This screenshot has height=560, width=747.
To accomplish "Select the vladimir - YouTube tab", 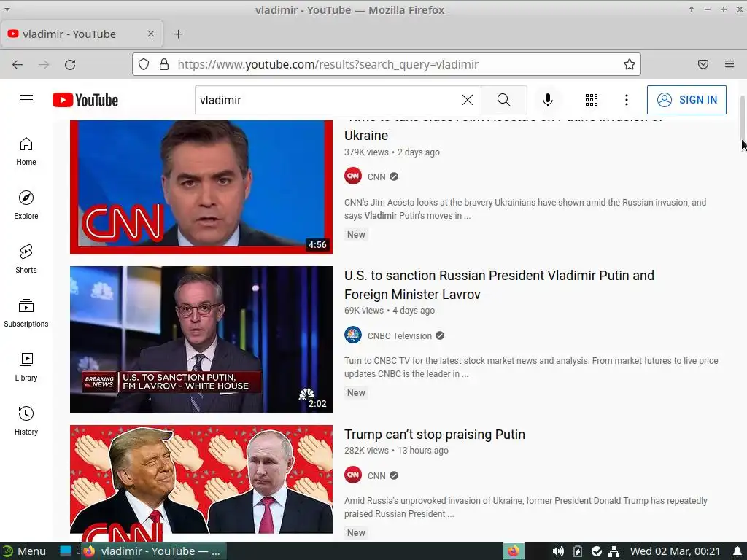I will pos(82,34).
